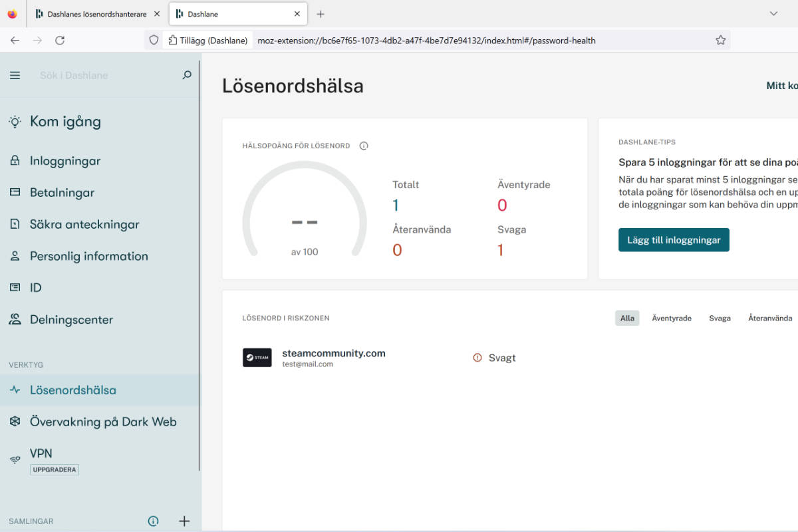Open the list all tabs dropdown
The width and height of the screenshot is (798, 532).
[773, 14]
